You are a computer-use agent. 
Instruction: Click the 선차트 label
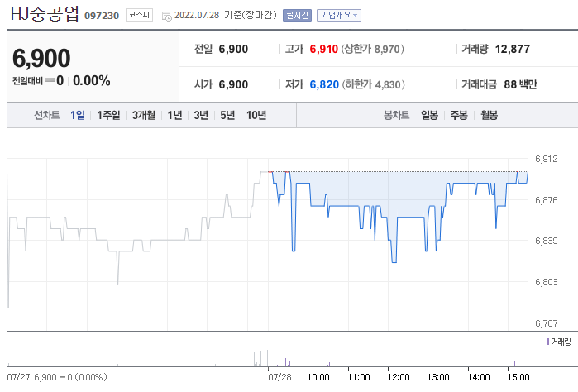coord(47,115)
